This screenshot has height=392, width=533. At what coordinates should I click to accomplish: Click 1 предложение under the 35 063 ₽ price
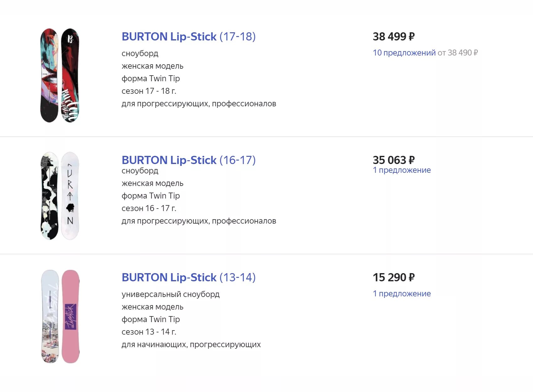402,170
